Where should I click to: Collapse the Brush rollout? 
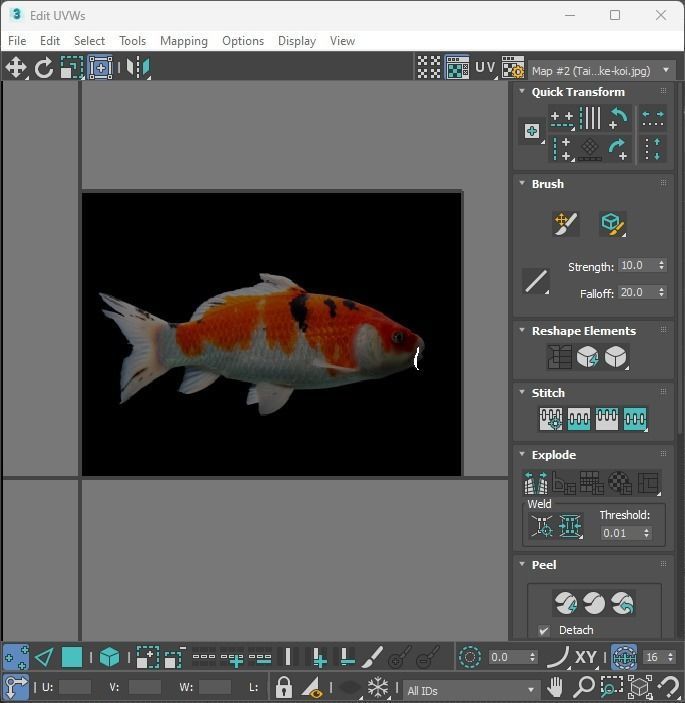coord(522,183)
